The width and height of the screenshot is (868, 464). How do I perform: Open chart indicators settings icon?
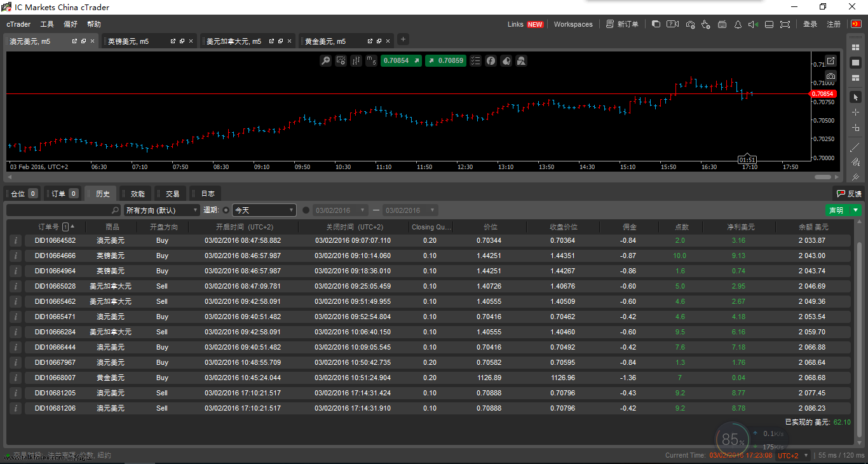[x=341, y=61]
